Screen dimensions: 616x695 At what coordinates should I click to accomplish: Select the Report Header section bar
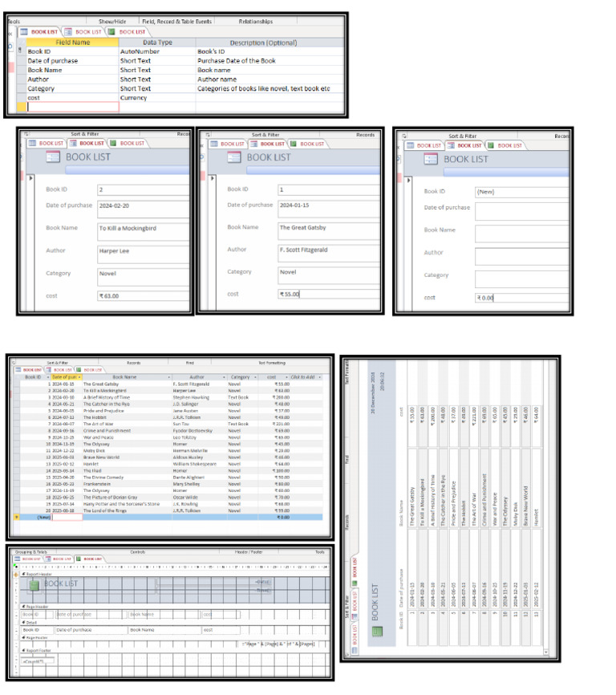(x=175, y=574)
